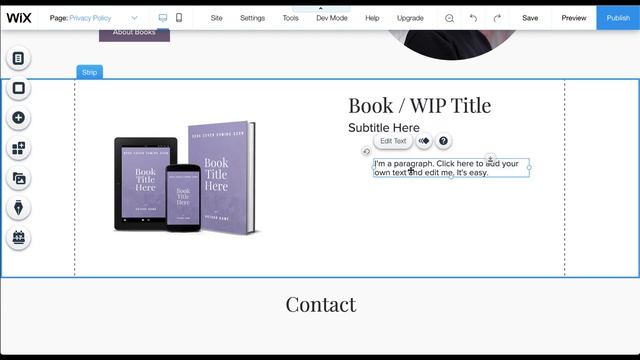640x360 pixels.
Task: Preview the site
Action: click(573, 18)
